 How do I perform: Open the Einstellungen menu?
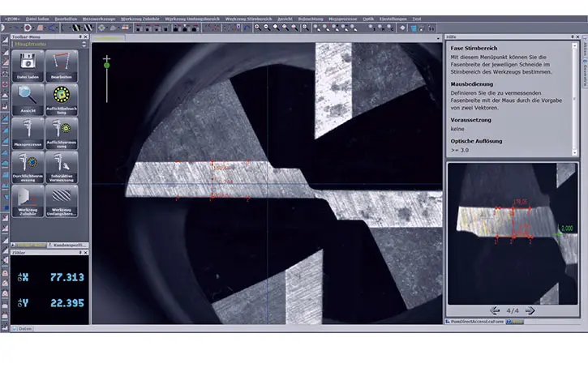(393, 17)
